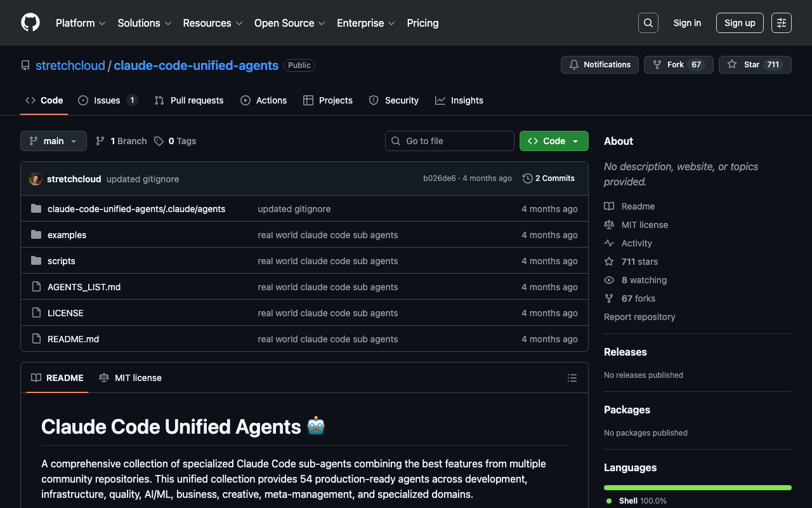This screenshot has width=812, height=508.
Task: Expand the main branch selector
Action: [x=53, y=141]
